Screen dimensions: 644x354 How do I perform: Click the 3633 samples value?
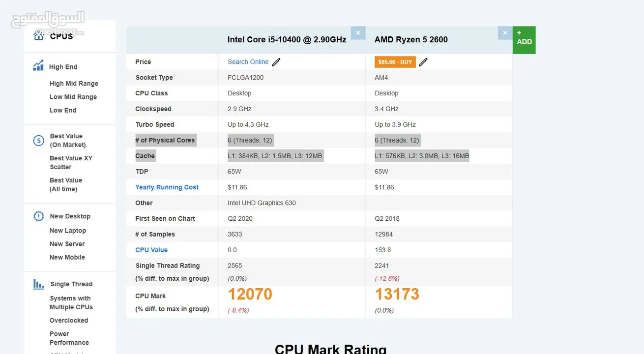[x=235, y=235]
